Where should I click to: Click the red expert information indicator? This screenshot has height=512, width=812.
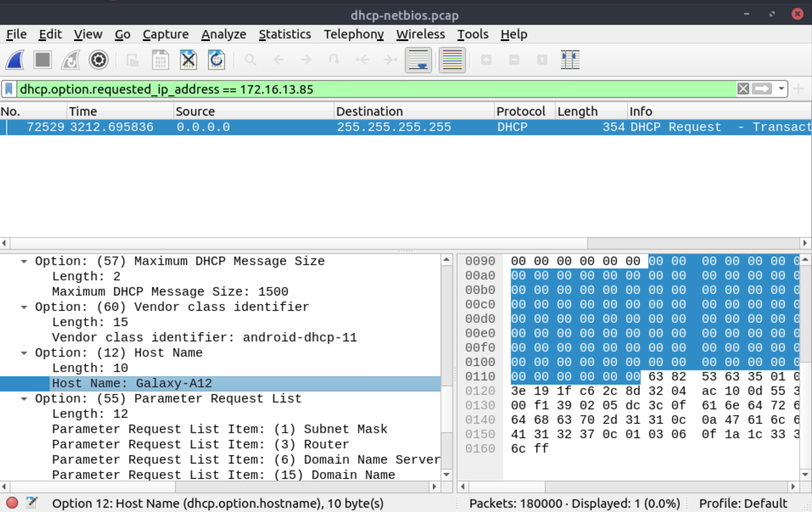[x=12, y=503]
